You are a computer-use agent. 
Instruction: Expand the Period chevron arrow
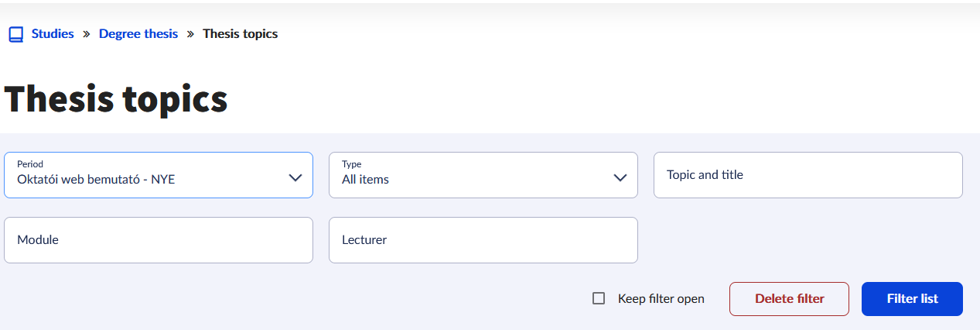point(295,177)
